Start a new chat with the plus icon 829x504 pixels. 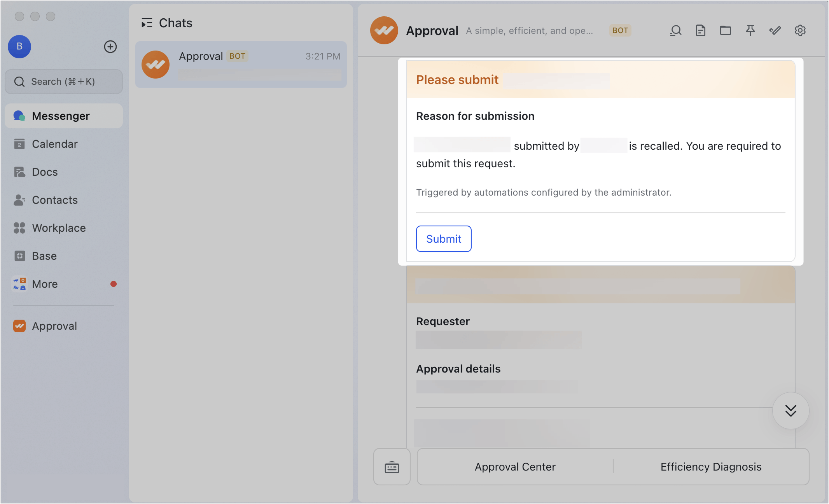[x=110, y=47]
